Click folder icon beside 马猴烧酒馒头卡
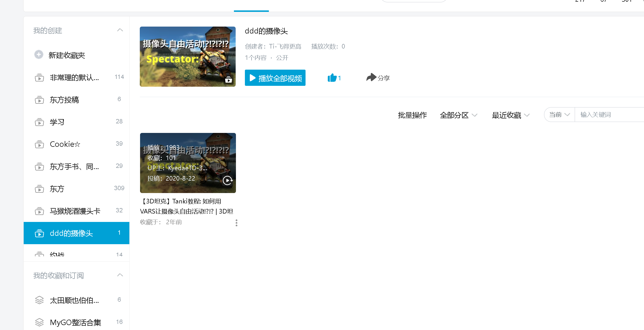This screenshot has height=330, width=644. [39, 211]
